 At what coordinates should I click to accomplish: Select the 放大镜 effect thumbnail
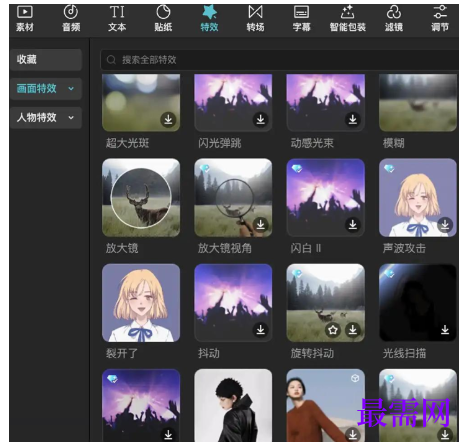[x=141, y=198]
